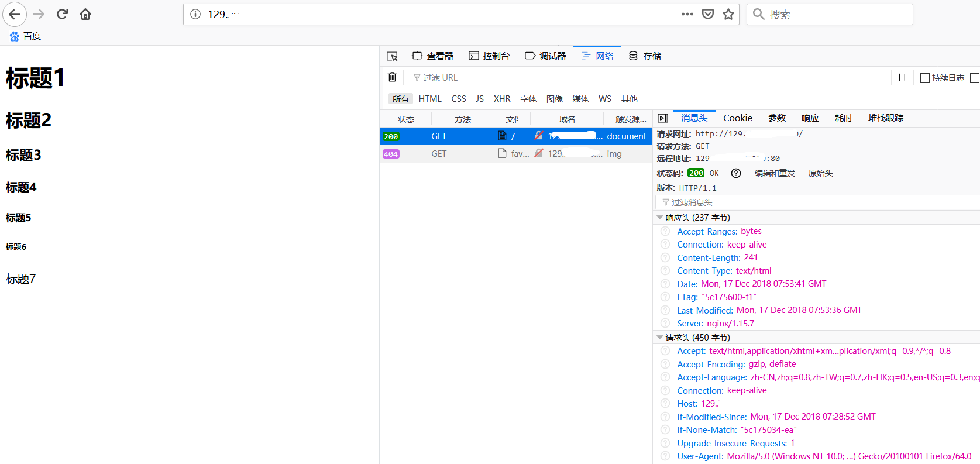
Task: Open the 耗时 details tab
Action: [x=844, y=118]
